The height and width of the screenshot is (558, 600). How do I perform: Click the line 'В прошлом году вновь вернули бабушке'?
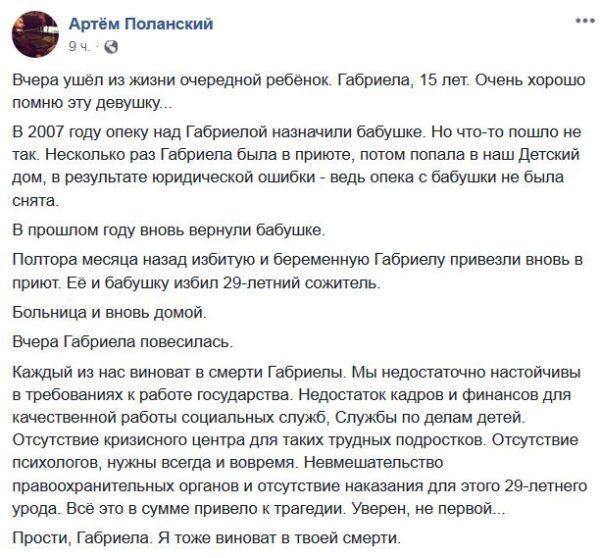coord(168,230)
